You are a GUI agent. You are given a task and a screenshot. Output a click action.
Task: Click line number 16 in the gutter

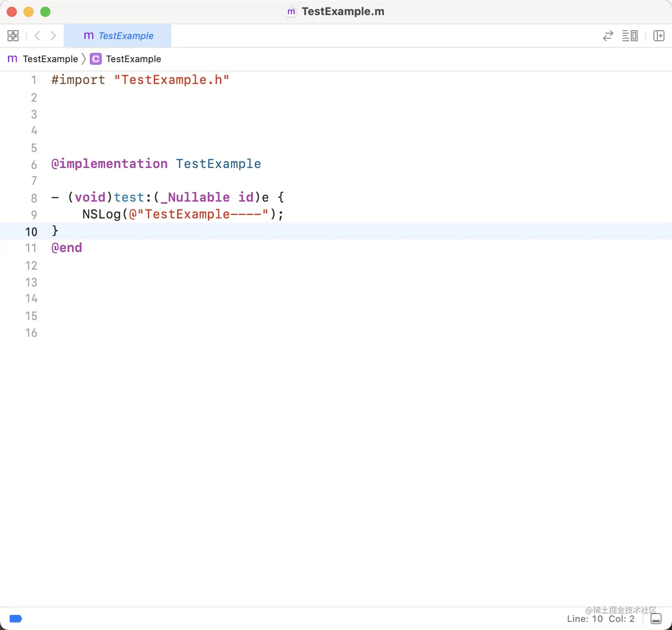pos(31,333)
